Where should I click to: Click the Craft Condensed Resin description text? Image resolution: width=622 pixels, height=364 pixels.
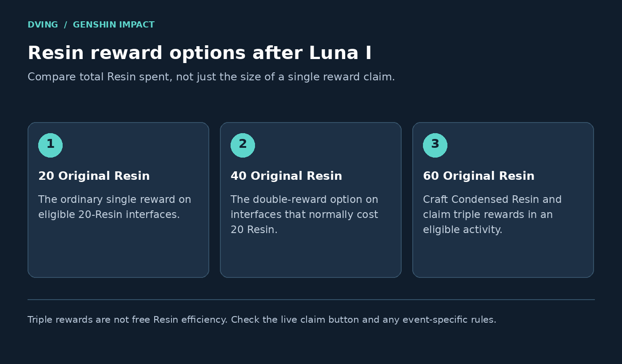click(492, 215)
